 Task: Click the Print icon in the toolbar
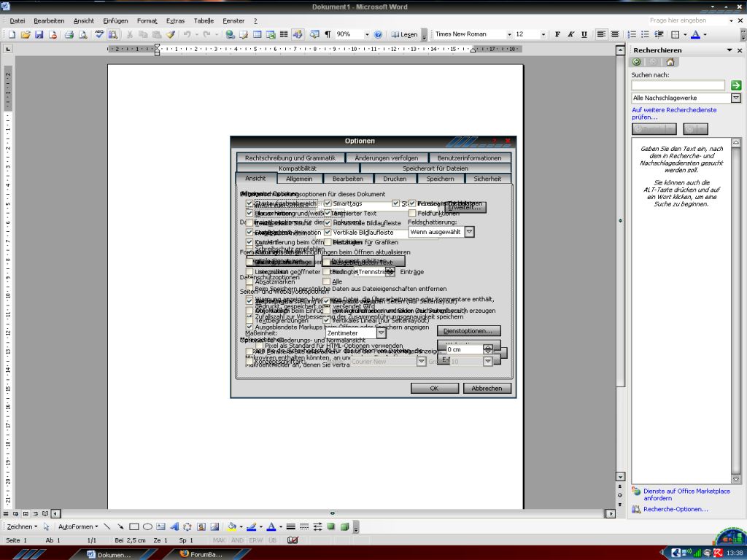[x=69, y=34]
